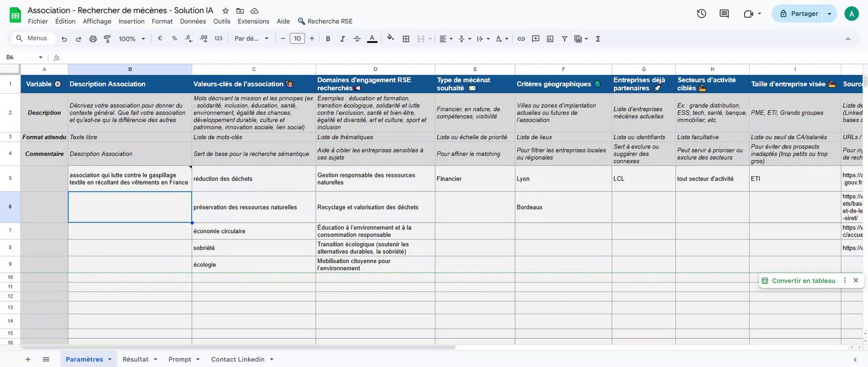Open the Édition menu
The width and height of the screenshot is (868, 367).
click(x=65, y=21)
